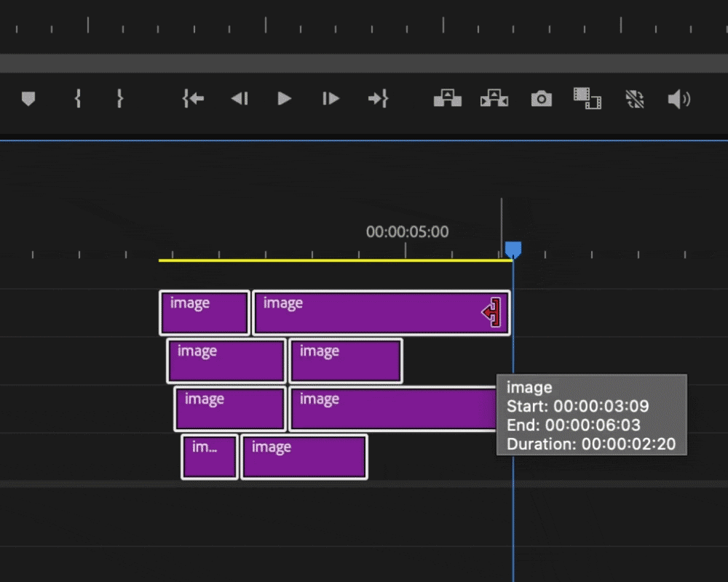
Task: Select the long clip on the top track
Action: (381, 313)
